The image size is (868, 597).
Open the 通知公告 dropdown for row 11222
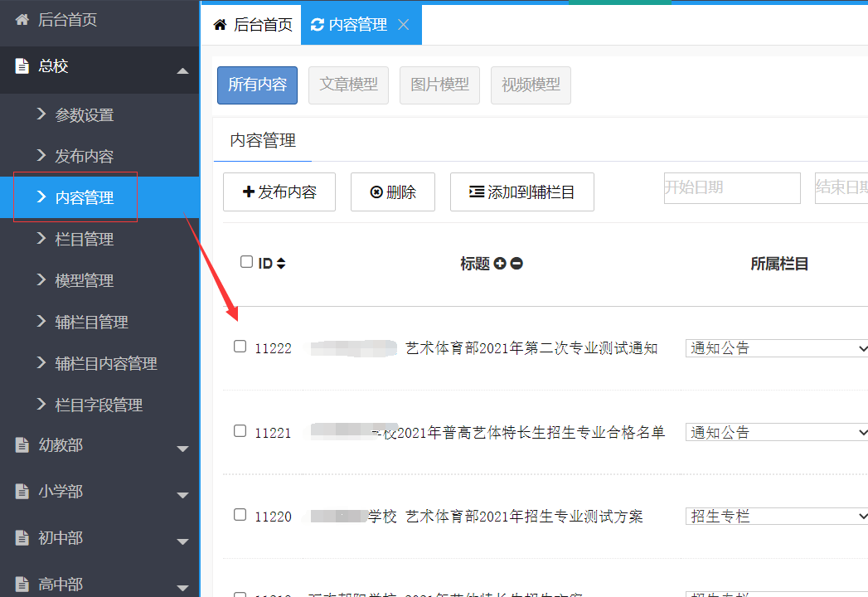777,348
